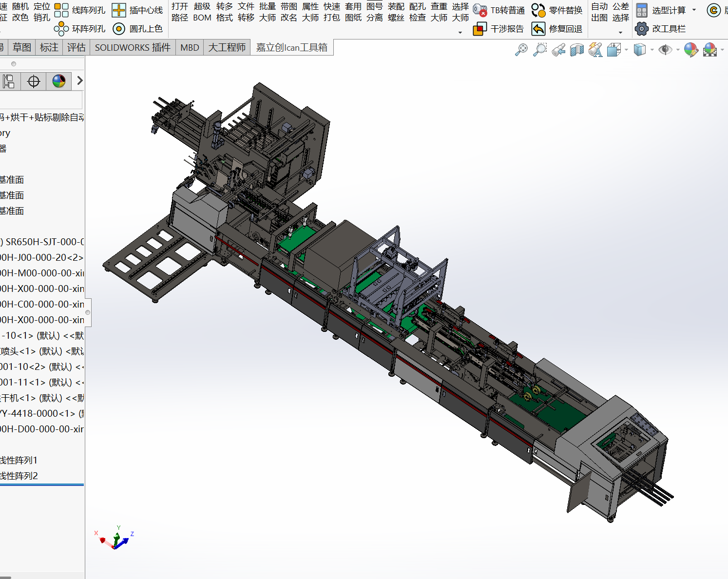Expand more manager tabs with right chevron
The image size is (728, 579).
pos(80,81)
